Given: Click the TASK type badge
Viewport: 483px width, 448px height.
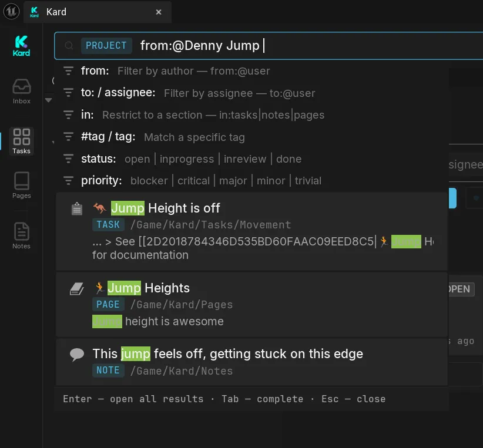Looking at the screenshot, I should tap(108, 224).
